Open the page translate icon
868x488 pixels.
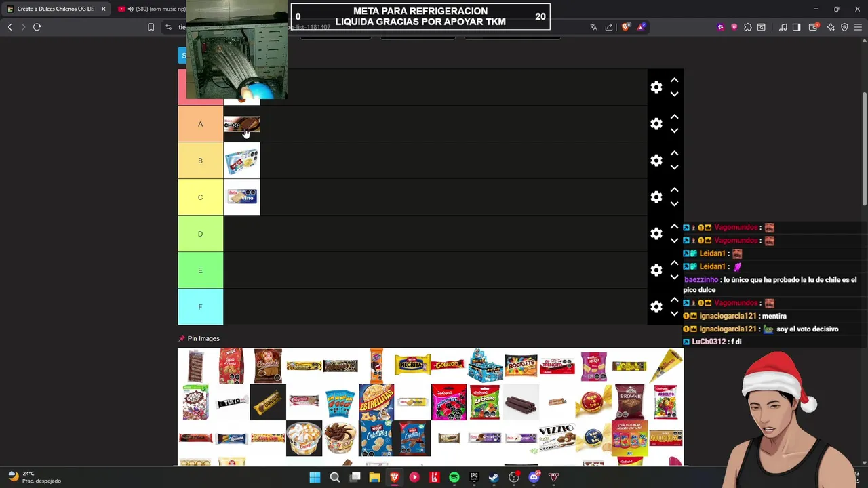pyautogui.click(x=593, y=27)
